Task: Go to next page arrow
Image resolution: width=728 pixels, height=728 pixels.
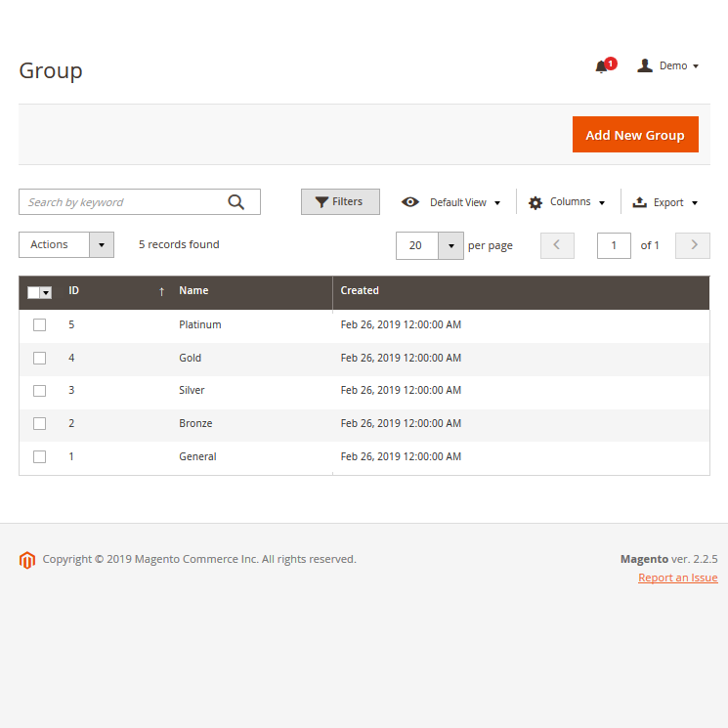Action: (694, 245)
